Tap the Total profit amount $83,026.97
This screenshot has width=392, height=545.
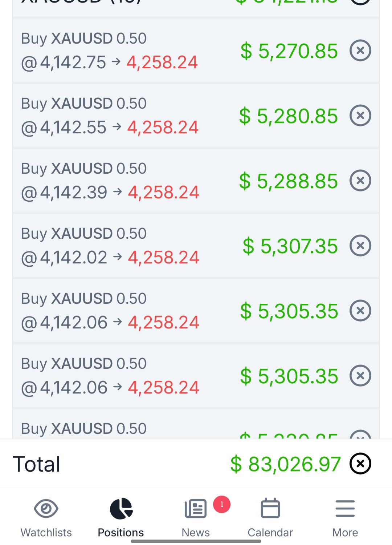[x=286, y=464]
